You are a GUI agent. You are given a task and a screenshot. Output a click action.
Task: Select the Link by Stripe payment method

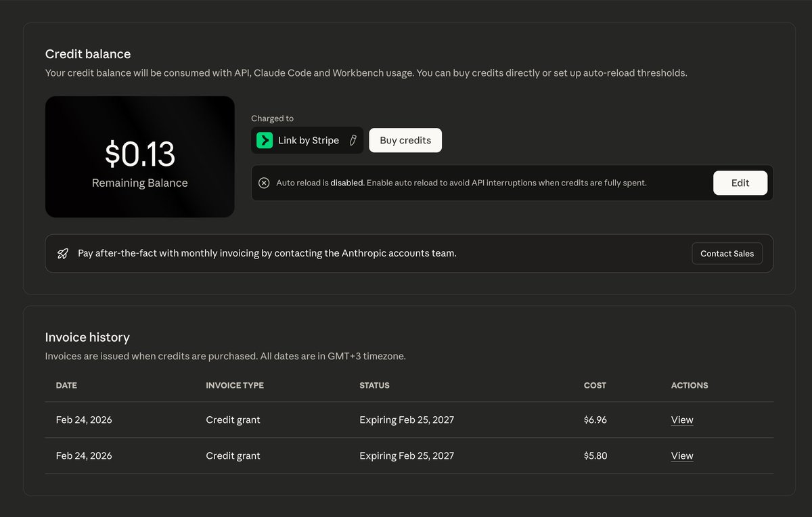coord(307,140)
